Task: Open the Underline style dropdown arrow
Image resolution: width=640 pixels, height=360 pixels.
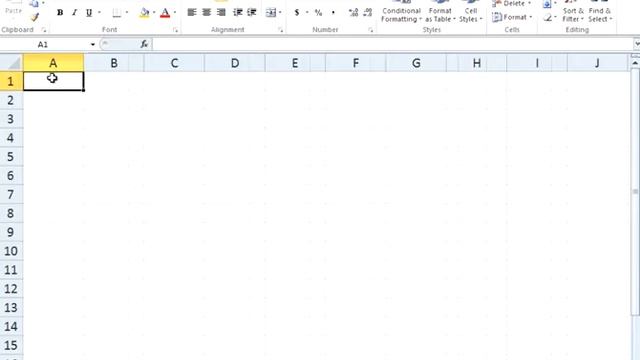Action: point(99,13)
